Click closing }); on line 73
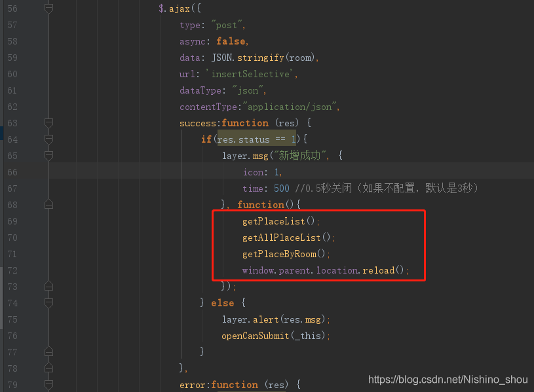534x392 pixels. click(x=227, y=286)
